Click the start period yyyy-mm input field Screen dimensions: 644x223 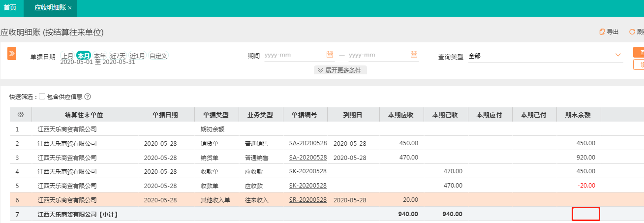(x=294, y=55)
